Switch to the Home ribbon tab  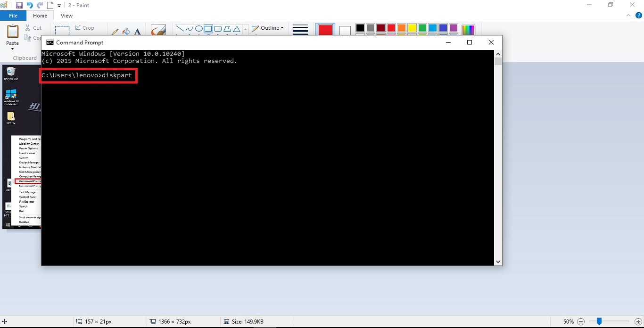40,16
